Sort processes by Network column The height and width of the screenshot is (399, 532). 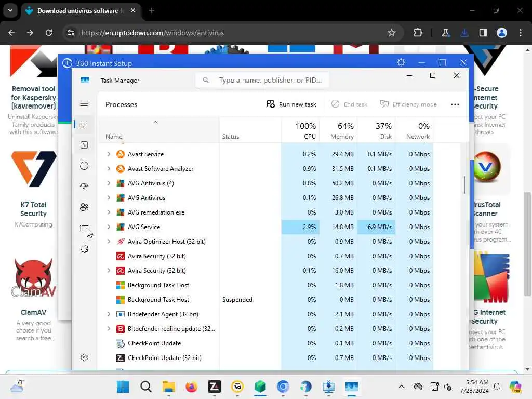[x=414, y=130]
